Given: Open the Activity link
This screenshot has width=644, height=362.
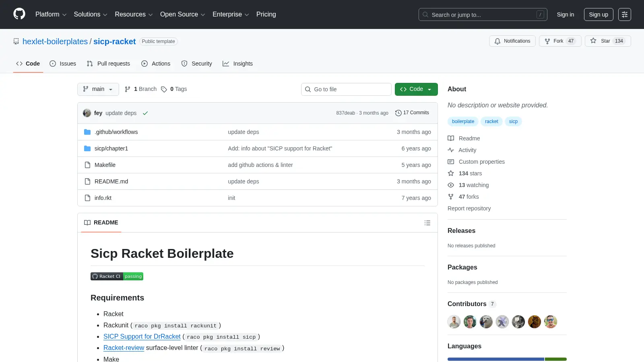Looking at the screenshot, I should [462, 150].
